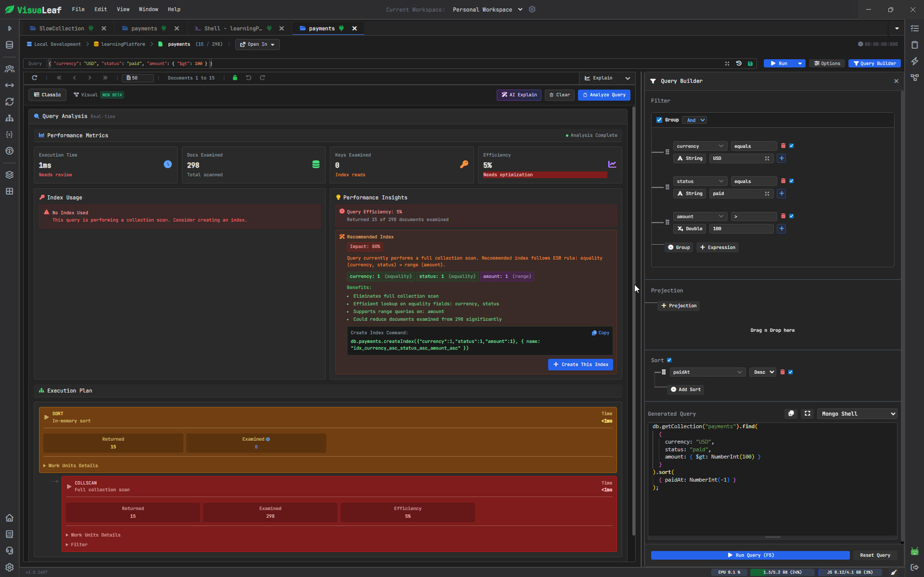
Task: Click Copy for the create index command
Action: coord(601,333)
